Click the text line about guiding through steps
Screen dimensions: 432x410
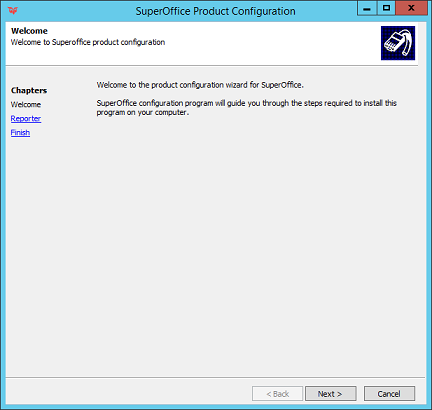pyautogui.click(x=247, y=103)
